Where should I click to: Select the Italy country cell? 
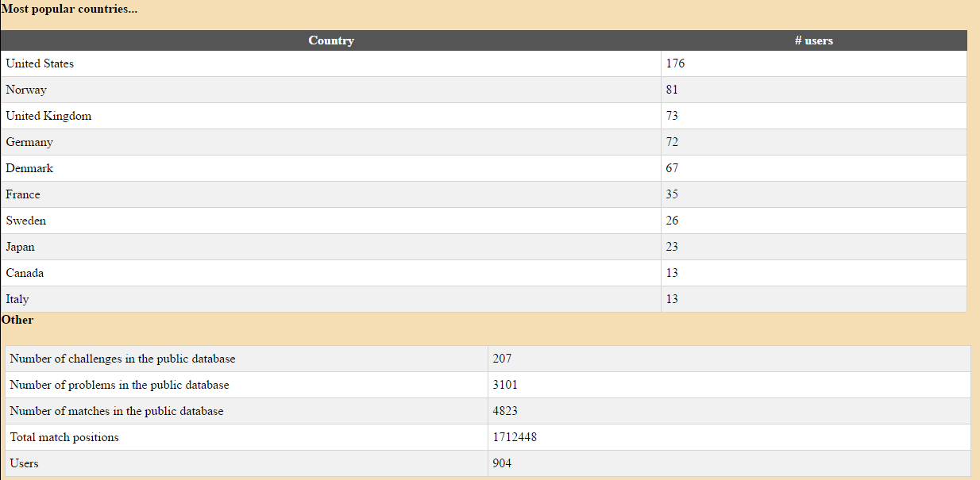(331, 299)
